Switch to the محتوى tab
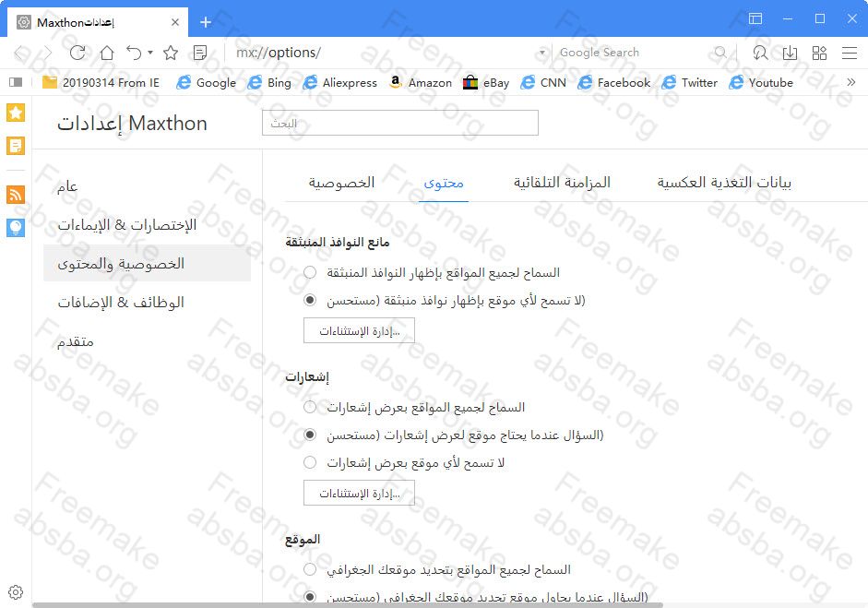Viewport: 868px width, 608px height. click(444, 183)
